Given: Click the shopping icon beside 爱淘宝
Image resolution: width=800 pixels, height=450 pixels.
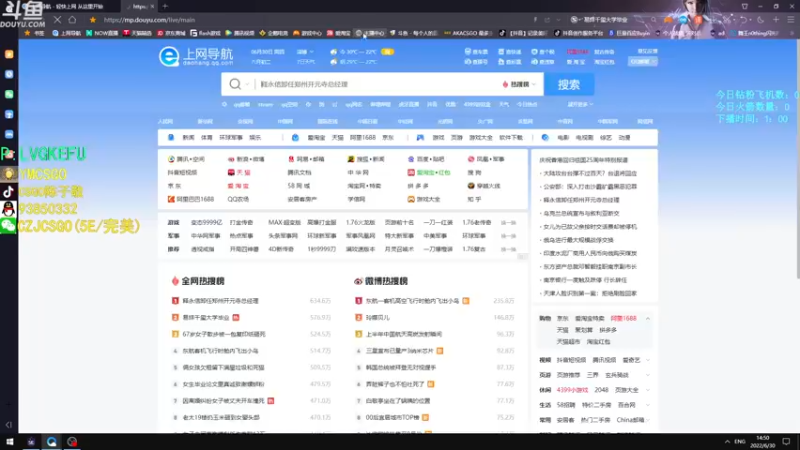Looking at the screenshot, I should click(x=295, y=138).
